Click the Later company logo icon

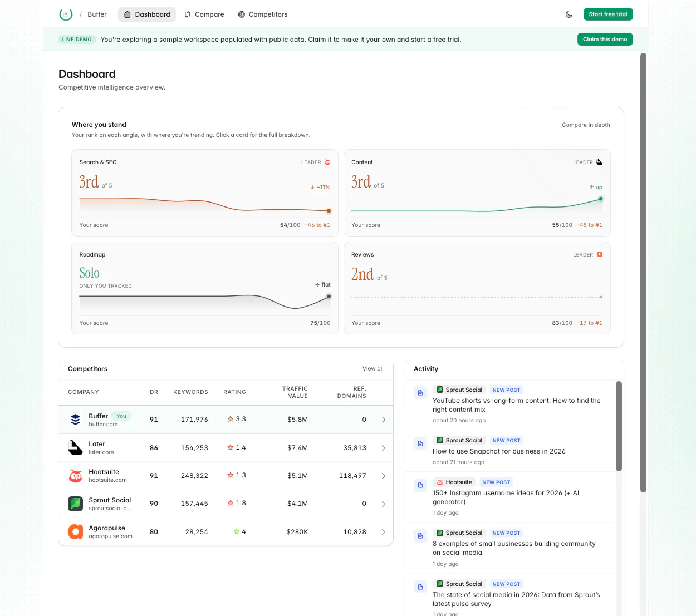point(75,448)
